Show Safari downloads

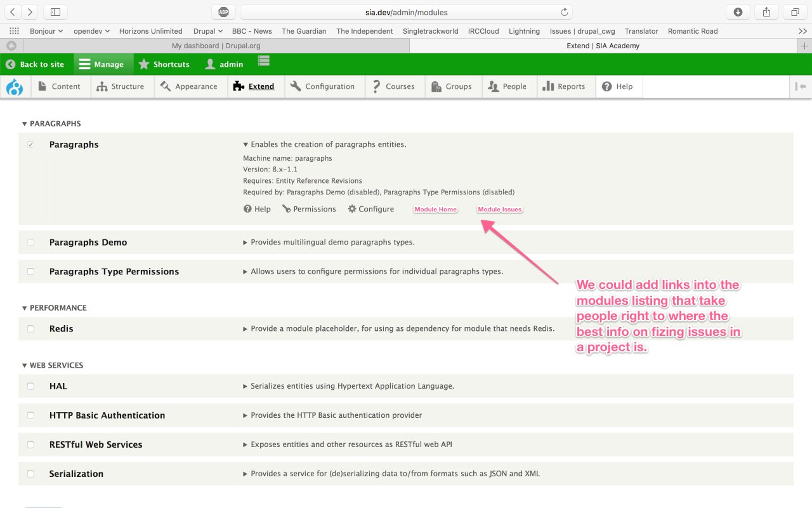pos(738,12)
